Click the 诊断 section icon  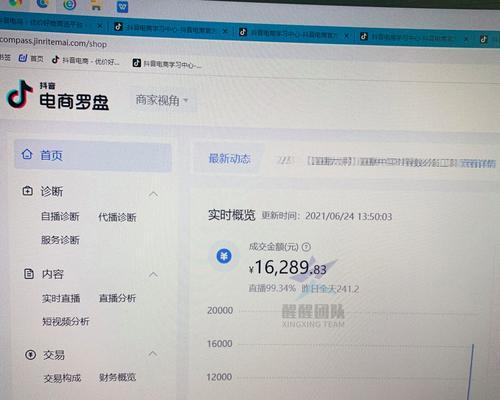27,191
